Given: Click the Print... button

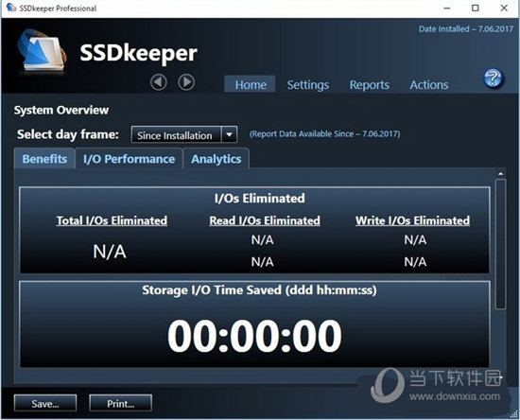Looking at the screenshot, I should [121, 403].
